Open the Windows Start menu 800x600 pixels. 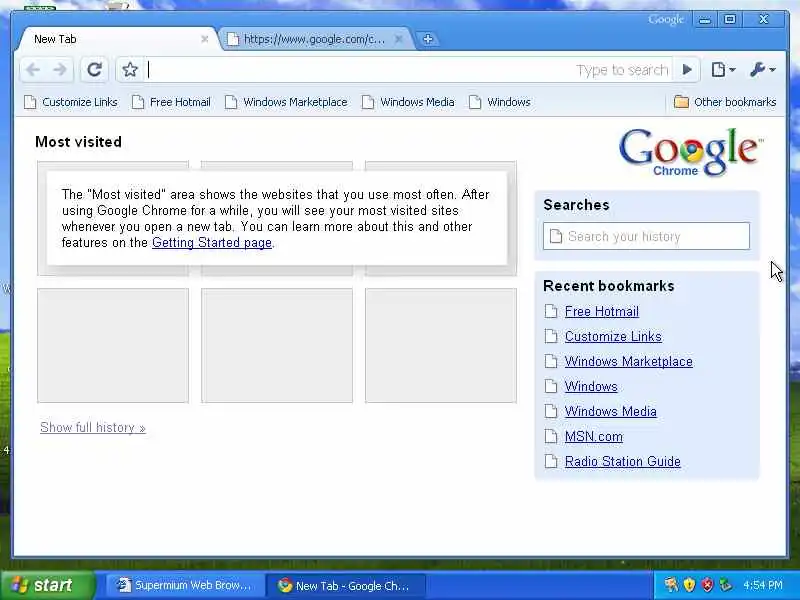coord(48,585)
